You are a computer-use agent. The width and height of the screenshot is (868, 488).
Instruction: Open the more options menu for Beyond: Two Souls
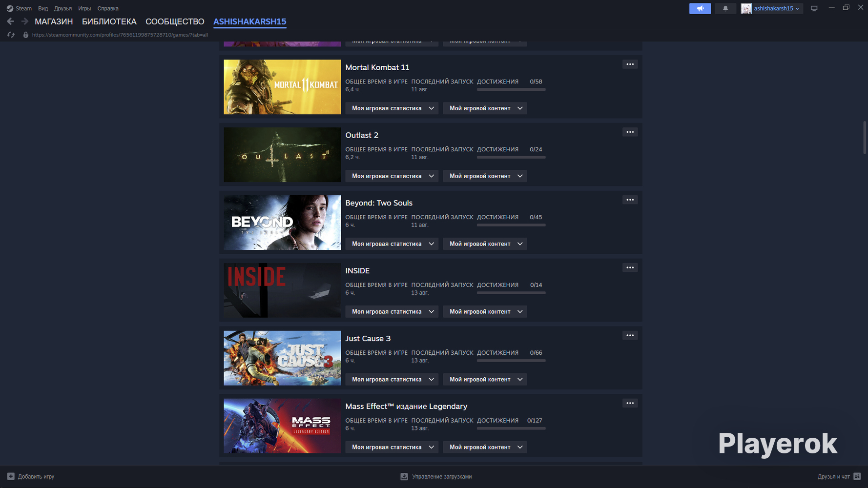point(630,200)
